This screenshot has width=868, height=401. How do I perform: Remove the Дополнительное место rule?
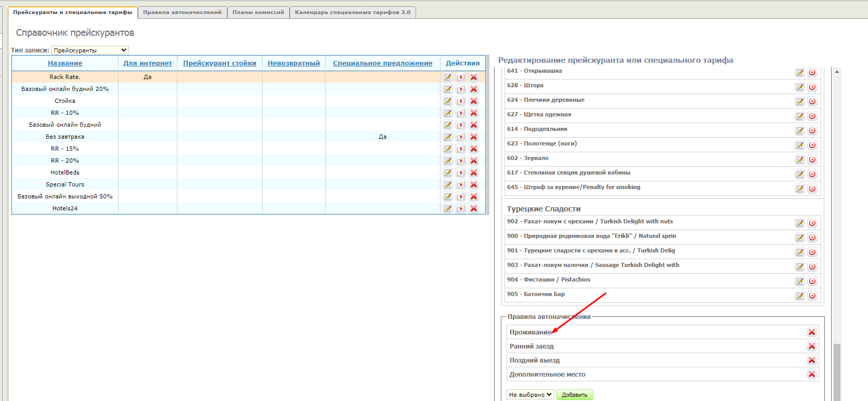click(x=811, y=374)
